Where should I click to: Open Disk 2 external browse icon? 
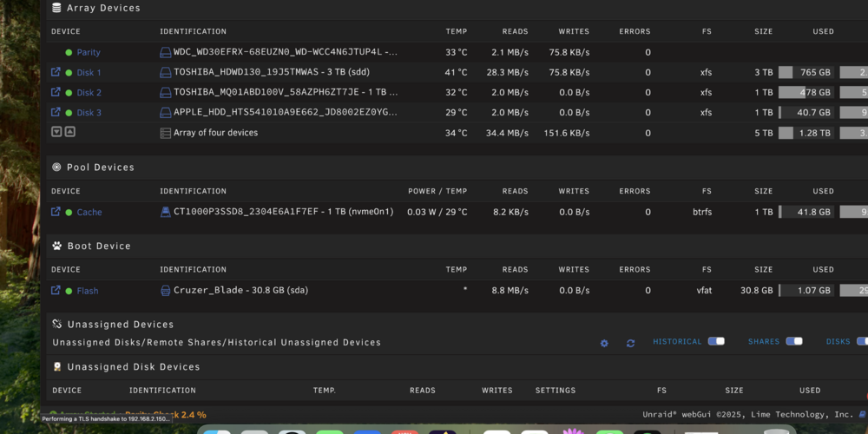click(56, 92)
